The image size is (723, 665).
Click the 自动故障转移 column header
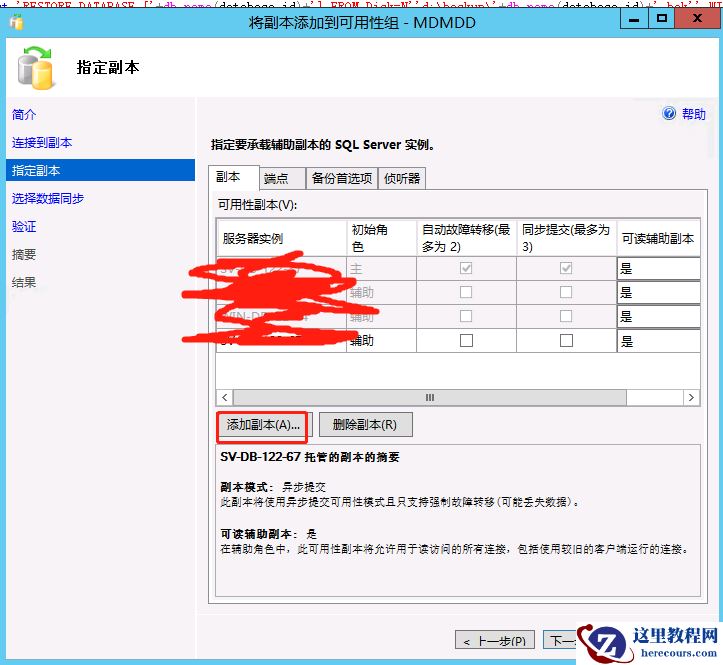point(466,238)
